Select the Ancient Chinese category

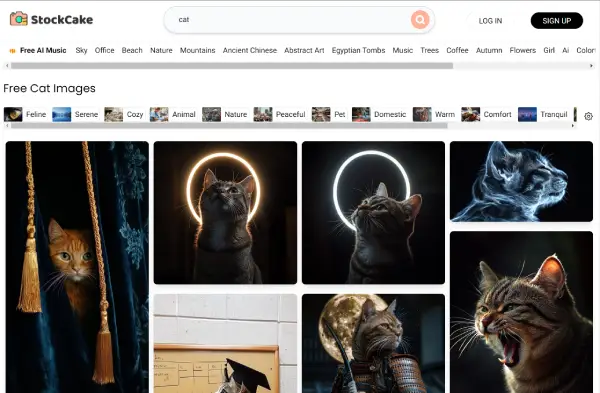[250, 51]
